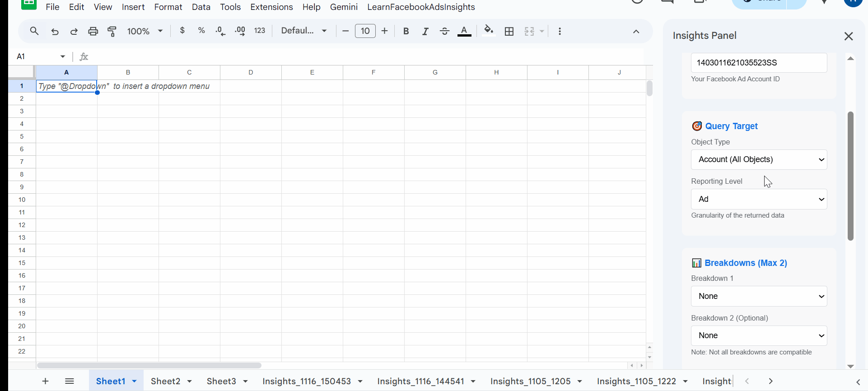This screenshot has width=868, height=391.
Task: Open the Gemini menu
Action: point(344,7)
